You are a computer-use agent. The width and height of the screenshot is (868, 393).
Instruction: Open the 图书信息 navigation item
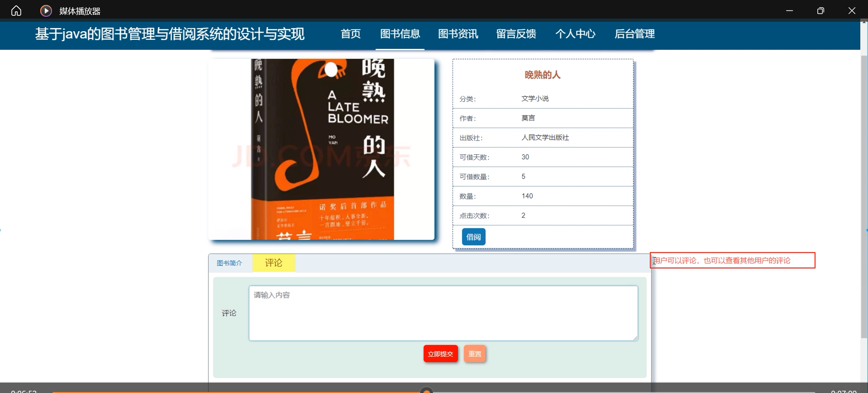400,34
